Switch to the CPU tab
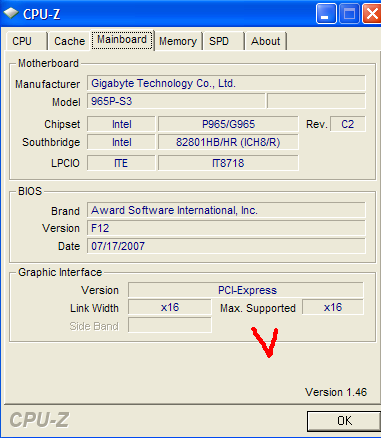The height and width of the screenshot is (438, 381). (26, 41)
